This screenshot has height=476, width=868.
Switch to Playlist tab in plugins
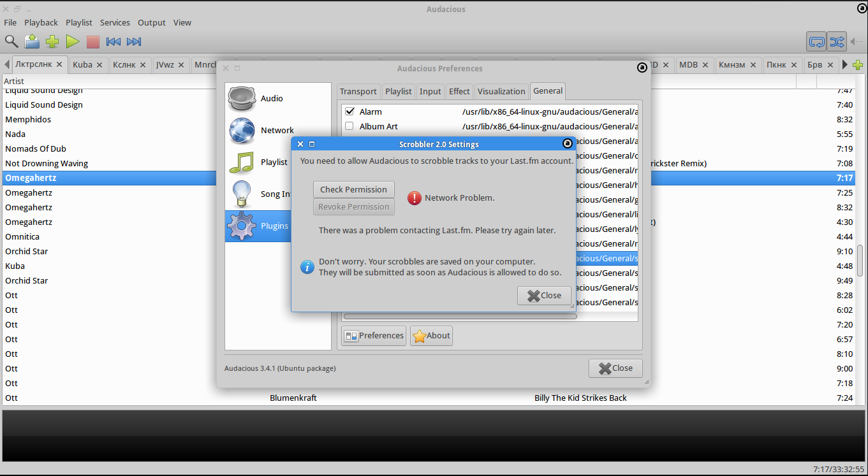399,91
